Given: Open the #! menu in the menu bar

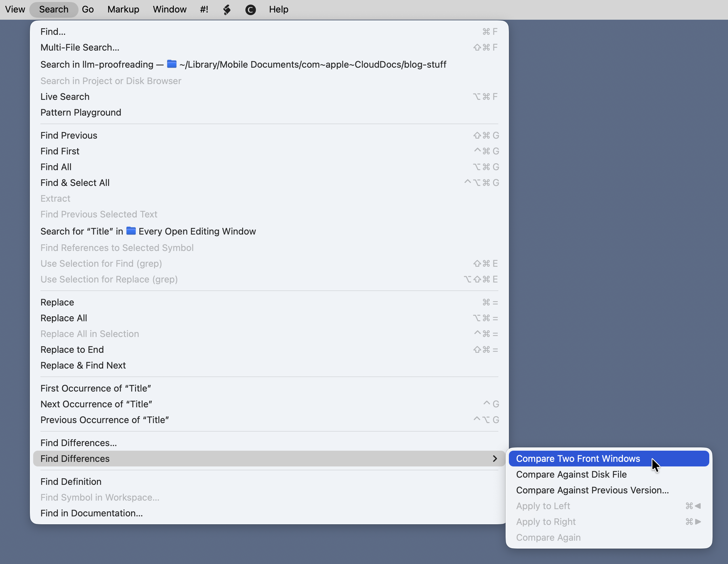Looking at the screenshot, I should coord(204,9).
